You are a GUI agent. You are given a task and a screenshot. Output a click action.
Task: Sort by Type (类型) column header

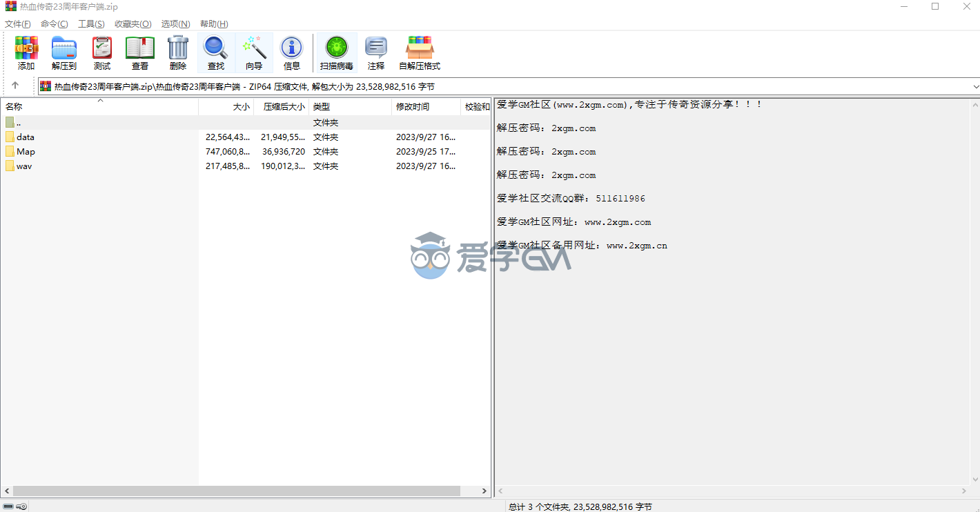[x=351, y=107]
